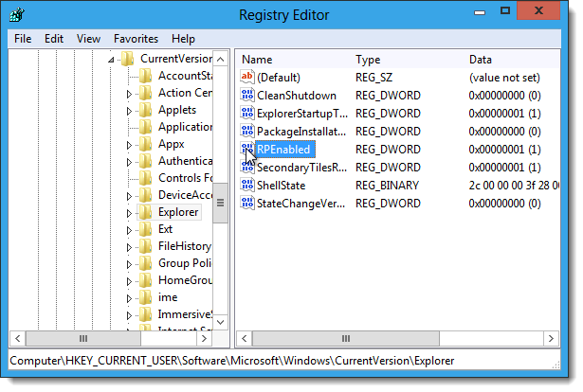Screen dimensions: 583x392
Task: Expand the DeviceAccess key
Action: click(x=129, y=196)
